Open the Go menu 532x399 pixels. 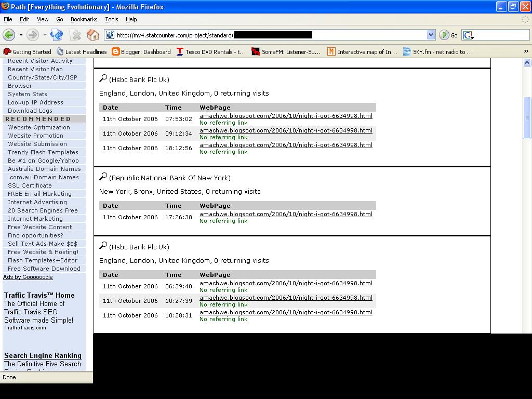[x=60, y=19]
